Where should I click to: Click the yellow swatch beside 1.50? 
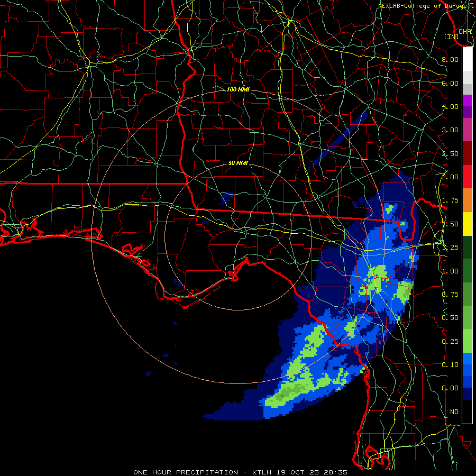467,224
